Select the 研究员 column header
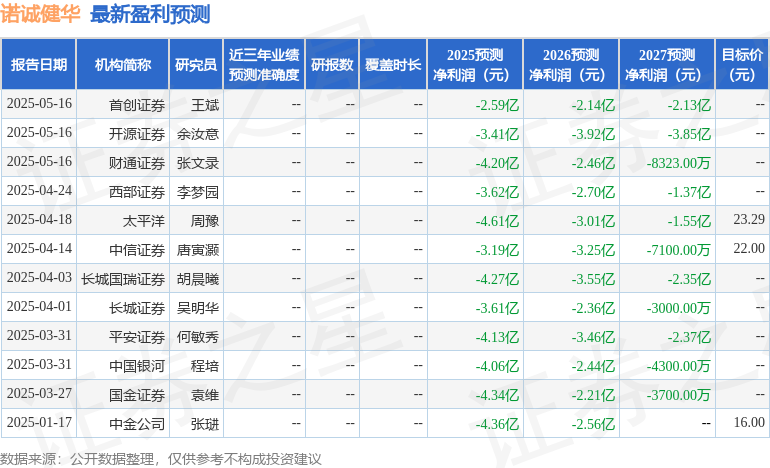This screenshot has height=468, width=770. [x=196, y=64]
